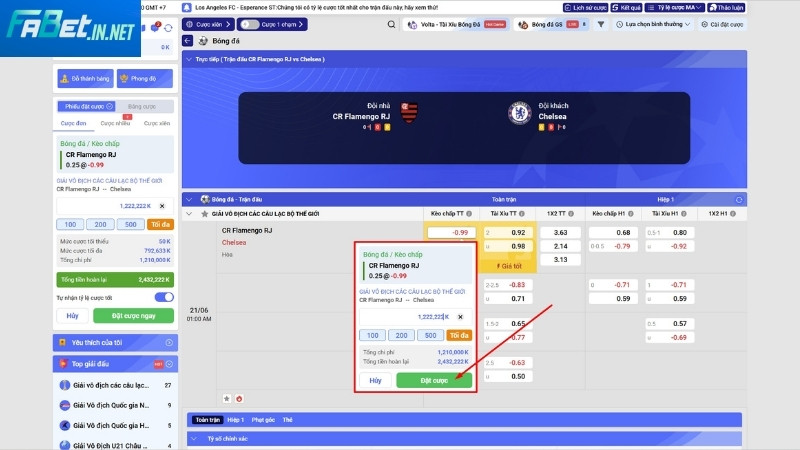
Task: Click Hủy button in popup bet slip
Action: pos(376,381)
